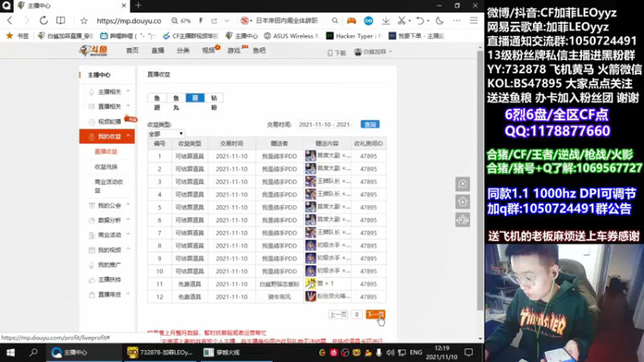Open the ASUS Wireless bookmark
The image size is (644, 362).
(291, 36)
